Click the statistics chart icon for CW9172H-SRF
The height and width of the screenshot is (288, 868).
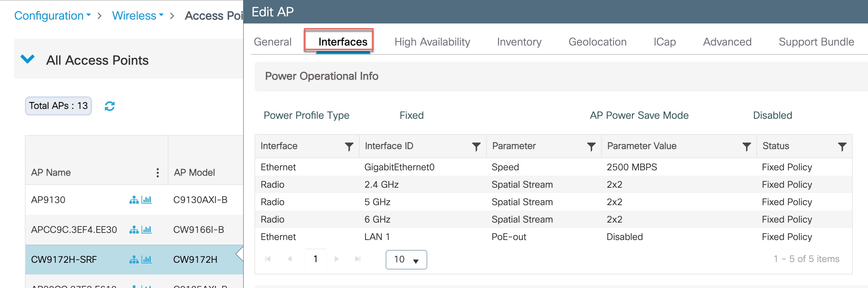[146, 260]
